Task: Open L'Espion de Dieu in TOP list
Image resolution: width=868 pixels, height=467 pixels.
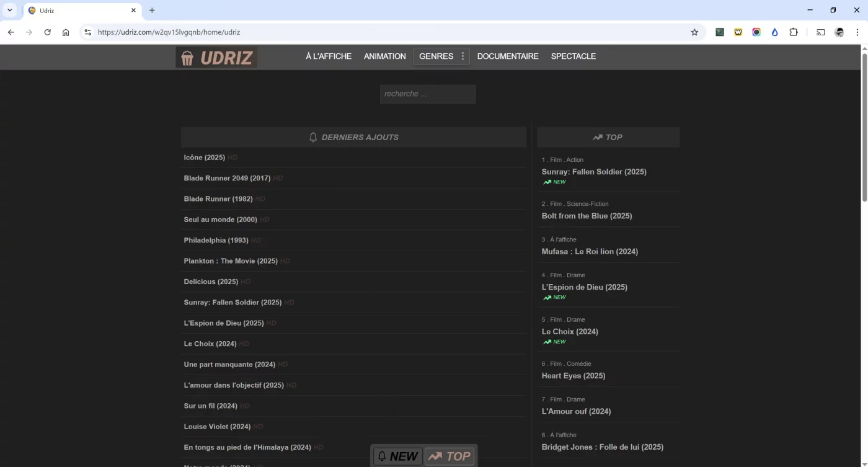Action: pos(585,287)
